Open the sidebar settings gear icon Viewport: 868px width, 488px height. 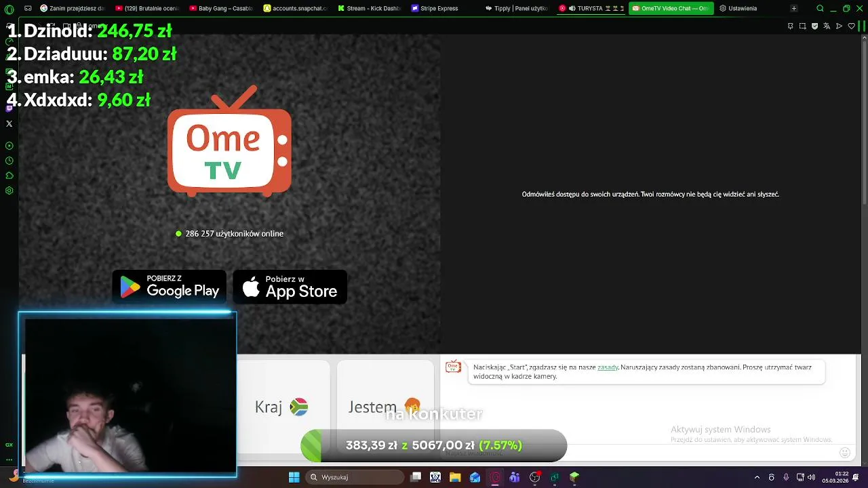(9, 190)
